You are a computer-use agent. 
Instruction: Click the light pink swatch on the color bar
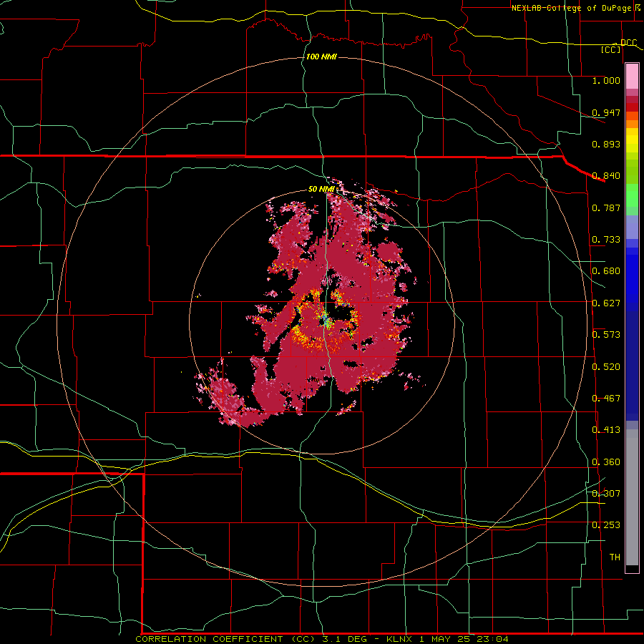pyautogui.click(x=632, y=77)
